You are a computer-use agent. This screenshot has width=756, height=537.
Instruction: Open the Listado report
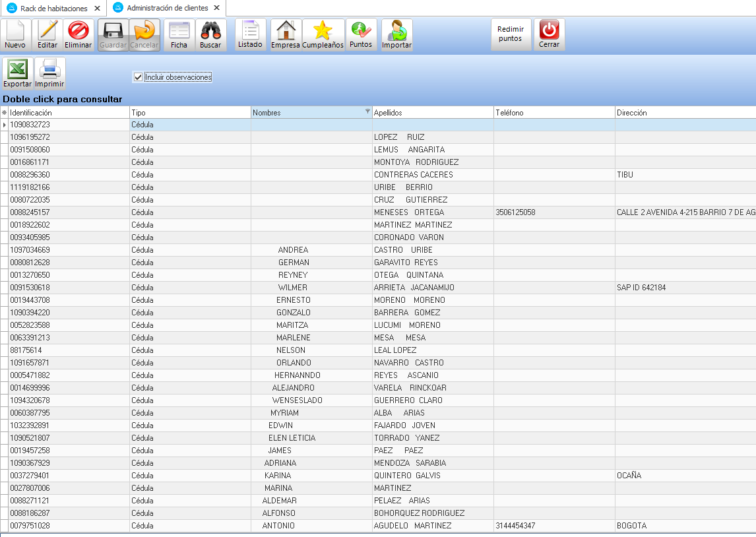pyautogui.click(x=250, y=35)
